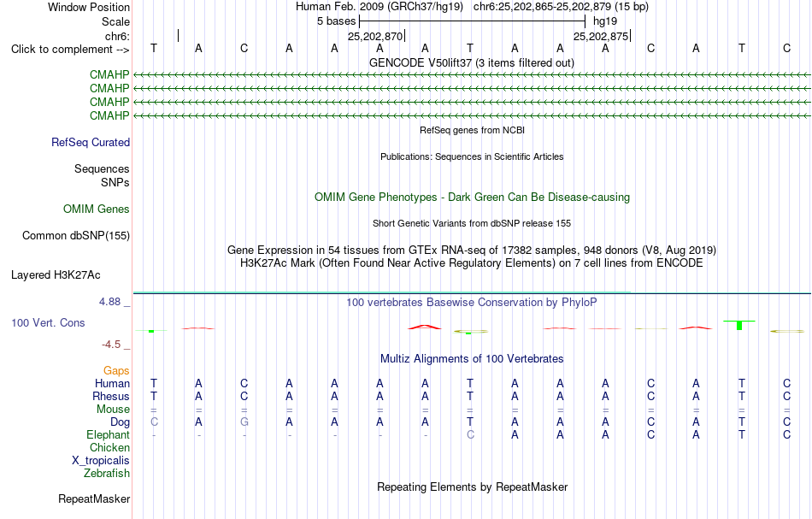Click the Elephant row mismatched base C
This screenshot has height=519, width=812.
tap(470, 435)
